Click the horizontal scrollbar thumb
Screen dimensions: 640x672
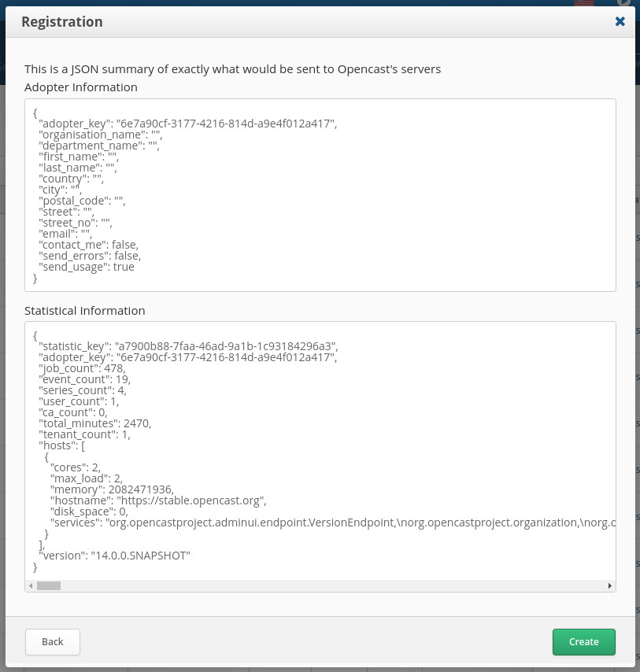click(x=49, y=585)
